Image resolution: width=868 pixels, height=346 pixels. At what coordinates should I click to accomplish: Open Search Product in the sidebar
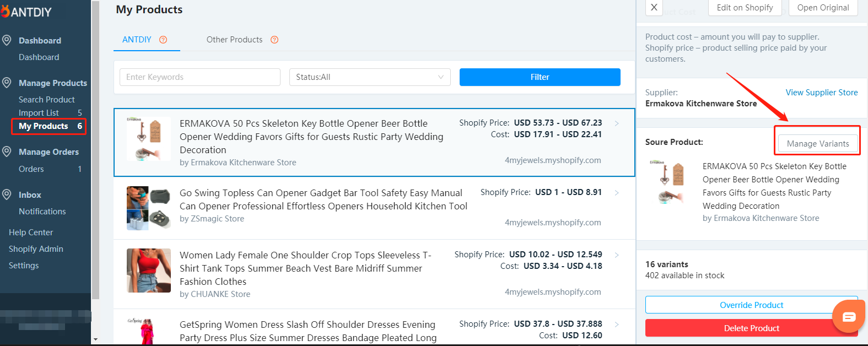[x=47, y=100]
